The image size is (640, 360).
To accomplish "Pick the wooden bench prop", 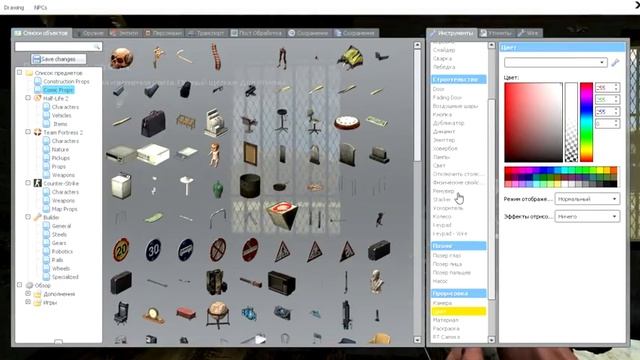I will tap(186, 122).
